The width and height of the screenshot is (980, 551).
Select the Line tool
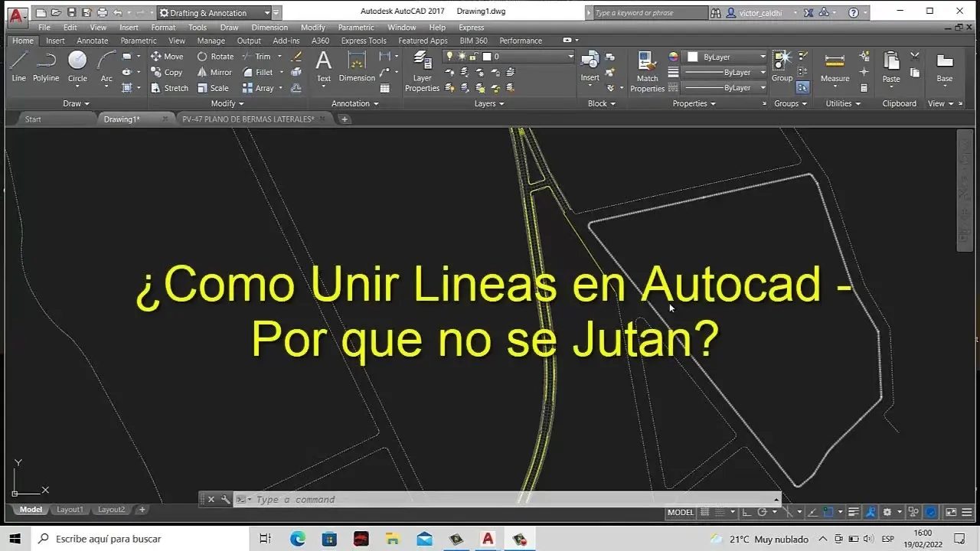coord(18,66)
